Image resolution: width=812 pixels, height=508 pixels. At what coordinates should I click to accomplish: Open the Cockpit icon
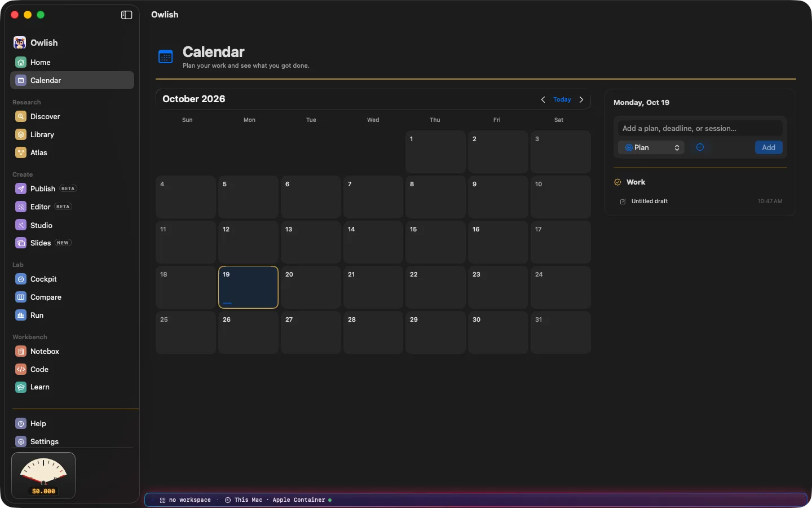click(21, 279)
